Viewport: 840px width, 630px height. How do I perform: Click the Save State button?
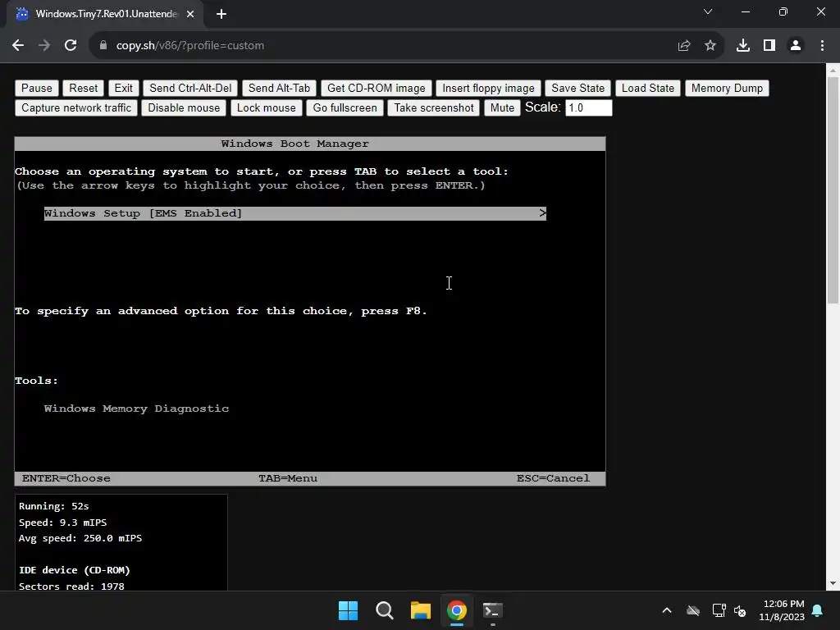[x=578, y=88]
